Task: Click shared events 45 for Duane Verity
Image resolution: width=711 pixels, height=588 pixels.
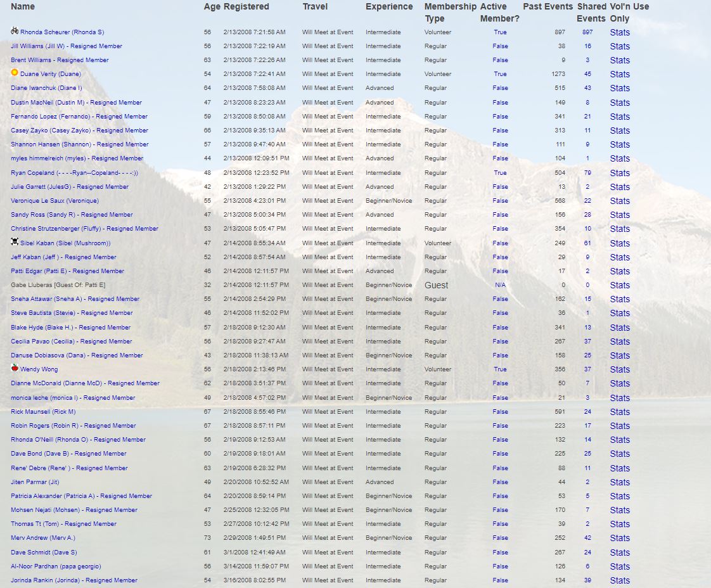Action: coord(587,74)
